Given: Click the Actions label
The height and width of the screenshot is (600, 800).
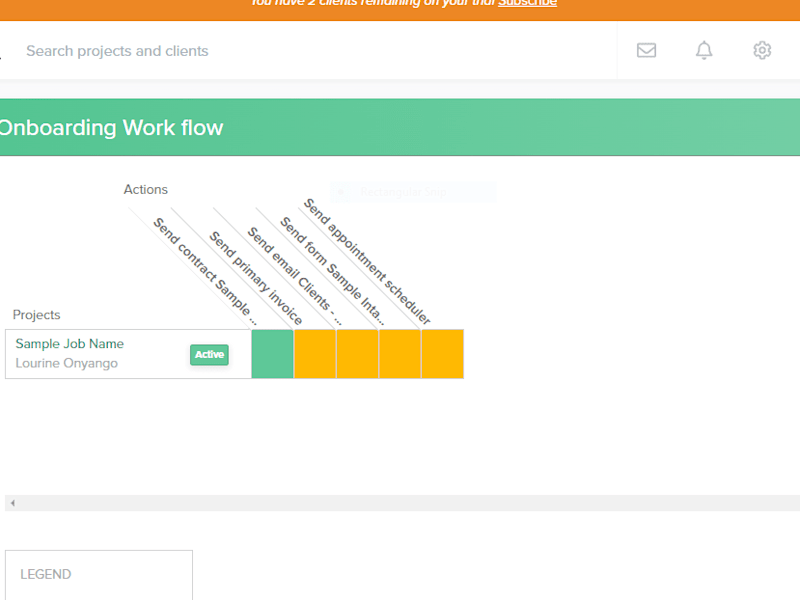Looking at the screenshot, I should [145, 189].
